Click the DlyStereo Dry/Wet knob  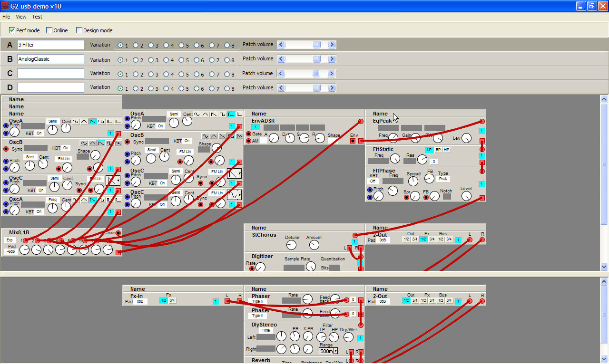pos(348,337)
